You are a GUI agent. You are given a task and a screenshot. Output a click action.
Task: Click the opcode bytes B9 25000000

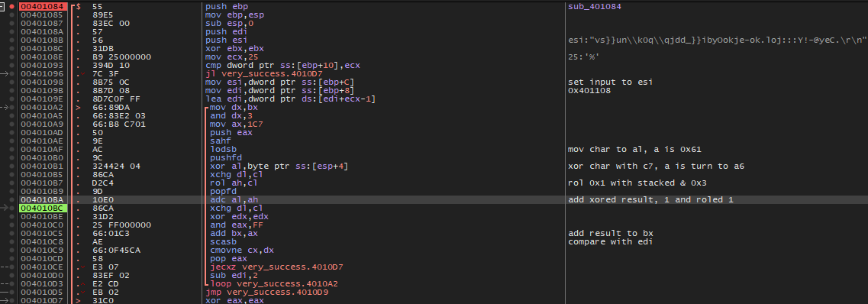click(x=121, y=57)
